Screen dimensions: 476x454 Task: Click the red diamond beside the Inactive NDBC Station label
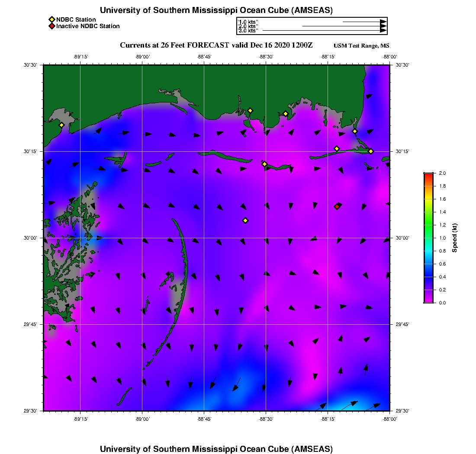click(51, 26)
